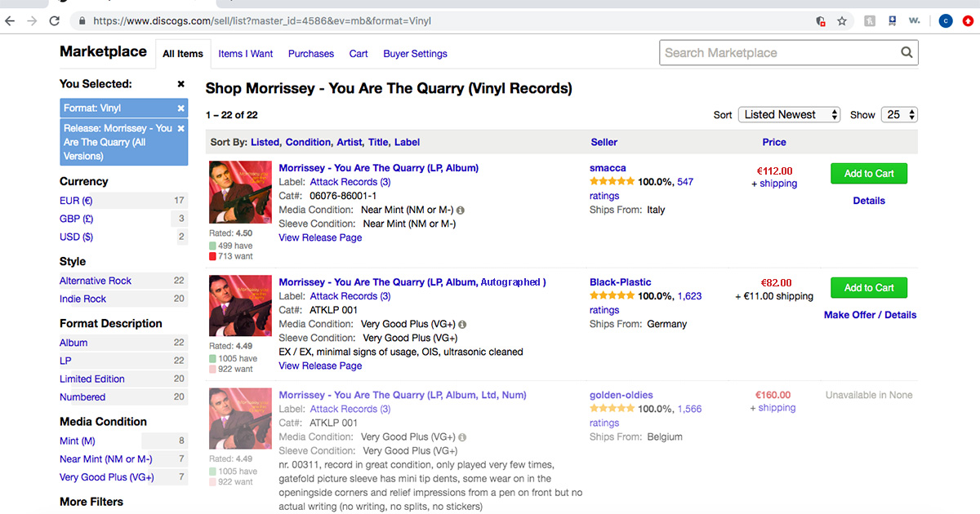Filter by Very Good Plus (VG+) condition
The height and width of the screenshot is (514, 980).
[x=107, y=476]
